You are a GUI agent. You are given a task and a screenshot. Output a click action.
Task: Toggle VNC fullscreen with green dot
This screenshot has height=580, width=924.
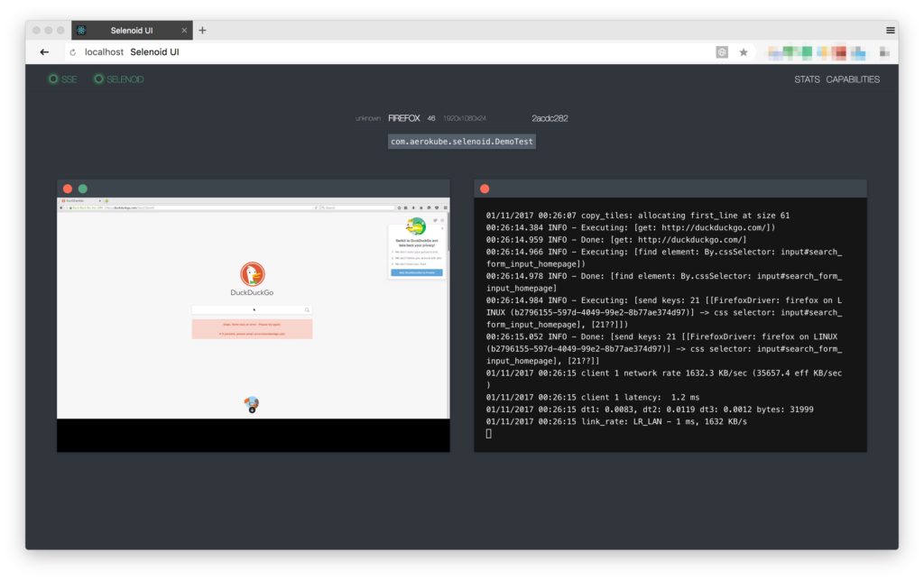[83, 189]
